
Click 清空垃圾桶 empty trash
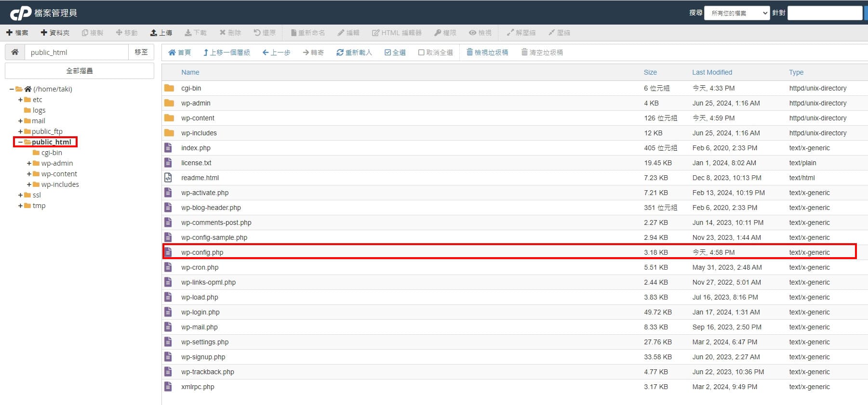(x=542, y=52)
